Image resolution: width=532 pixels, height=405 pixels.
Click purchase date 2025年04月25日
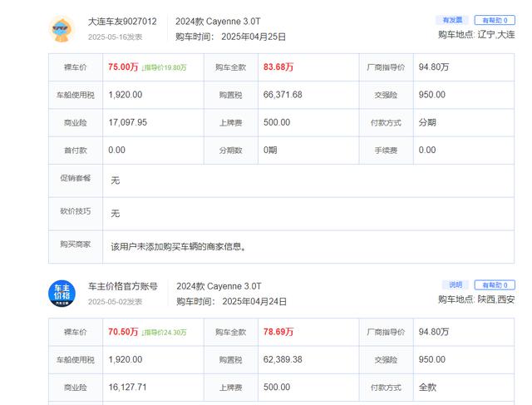pyautogui.click(x=254, y=37)
